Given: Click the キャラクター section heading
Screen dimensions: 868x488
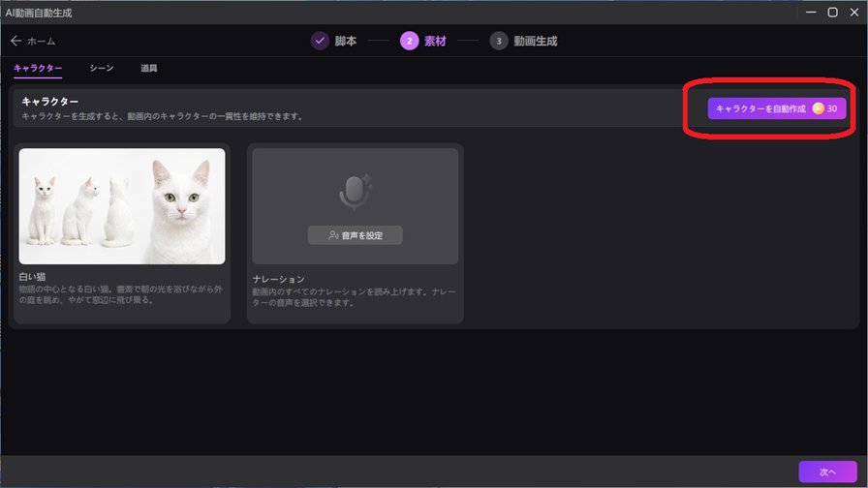Looking at the screenshot, I should [49, 102].
